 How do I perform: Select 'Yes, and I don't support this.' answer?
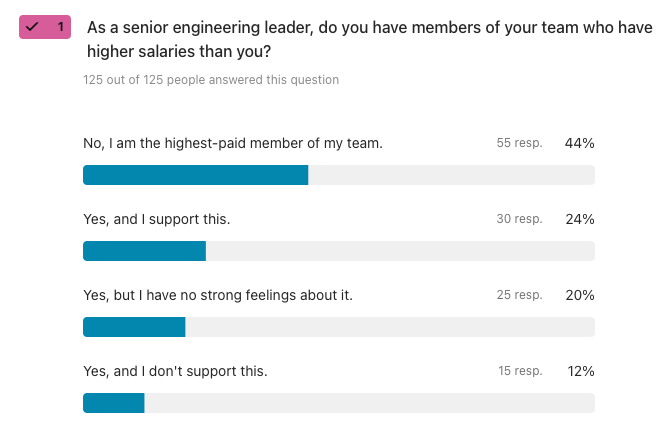[176, 371]
